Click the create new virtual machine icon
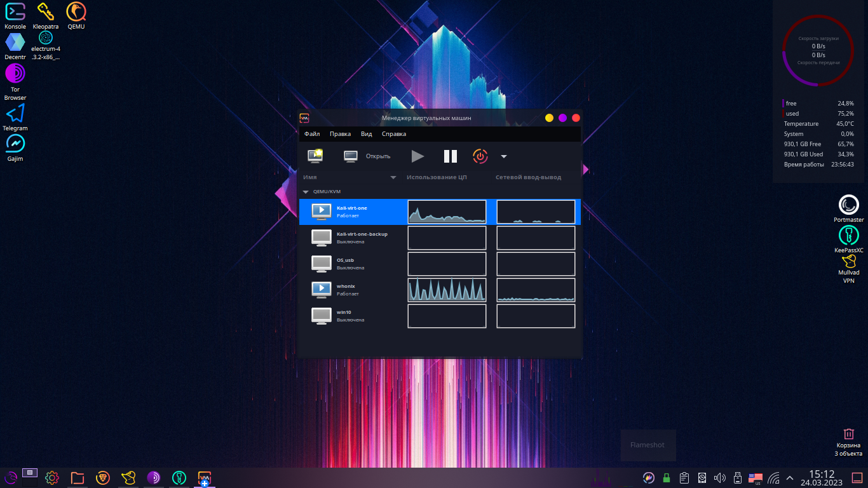The width and height of the screenshot is (868, 488). pos(315,156)
